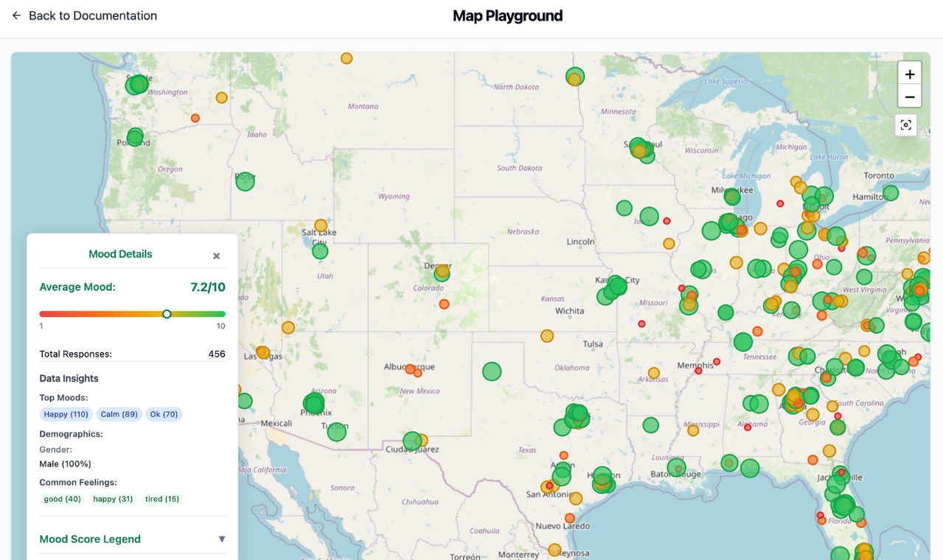Screen dimensions: 943x560
Task: Click the good (40) feeling tag
Action: tap(63, 499)
